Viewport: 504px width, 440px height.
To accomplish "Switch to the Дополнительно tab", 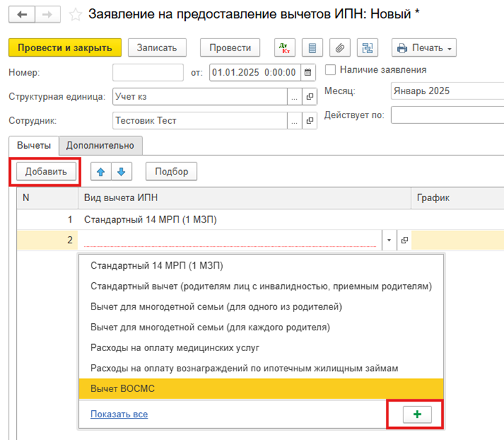I will pyautogui.click(x=100, y=145).
